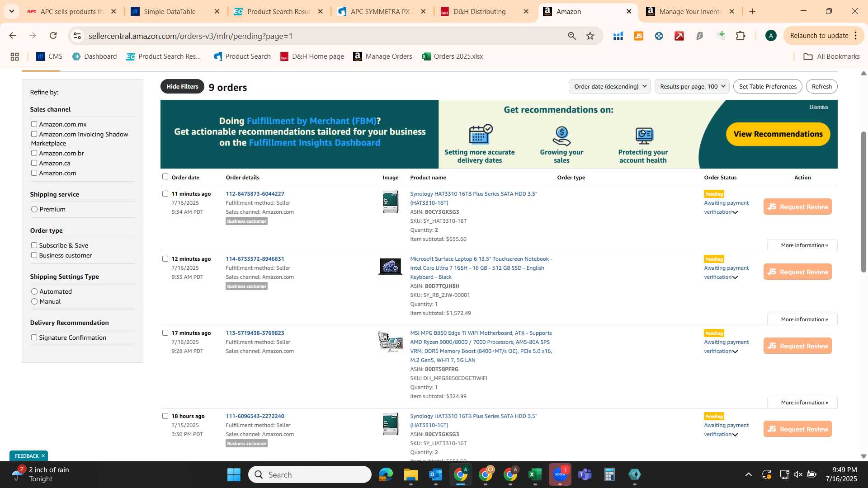Select the Premium shipping service radio
868x488 pixels.
click(x=34, y=209)
